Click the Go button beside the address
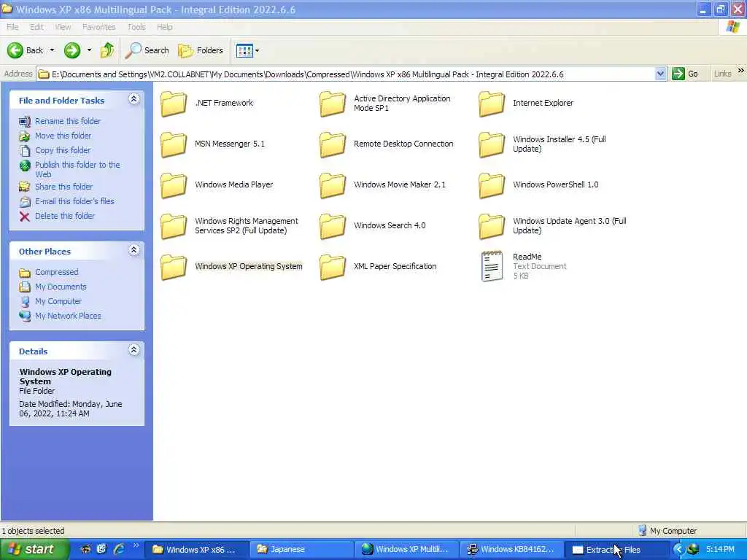747x560 pixels. pyautogui.click(x=685, y=74)
